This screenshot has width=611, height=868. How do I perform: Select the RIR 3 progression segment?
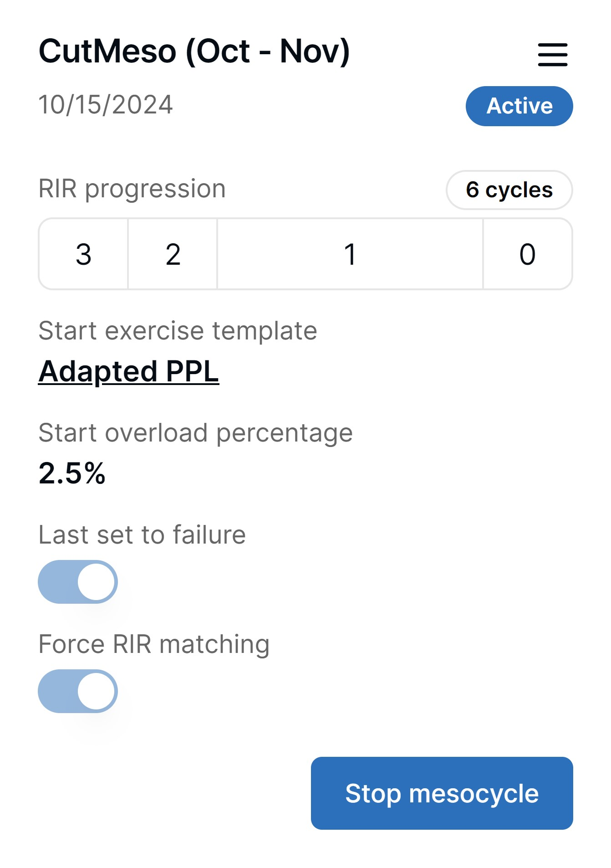(x=83, y=254)
